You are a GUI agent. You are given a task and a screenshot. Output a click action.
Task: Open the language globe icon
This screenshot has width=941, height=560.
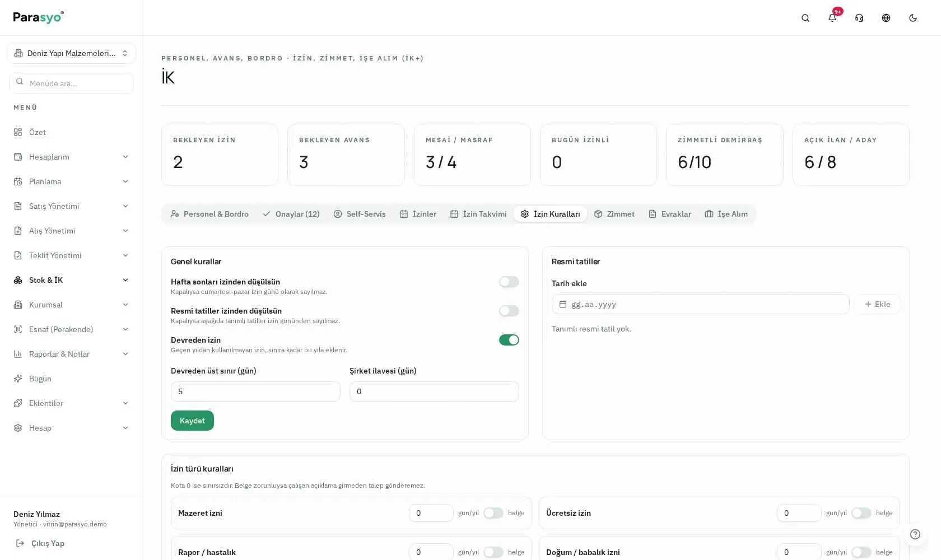(x=886, y=18)
